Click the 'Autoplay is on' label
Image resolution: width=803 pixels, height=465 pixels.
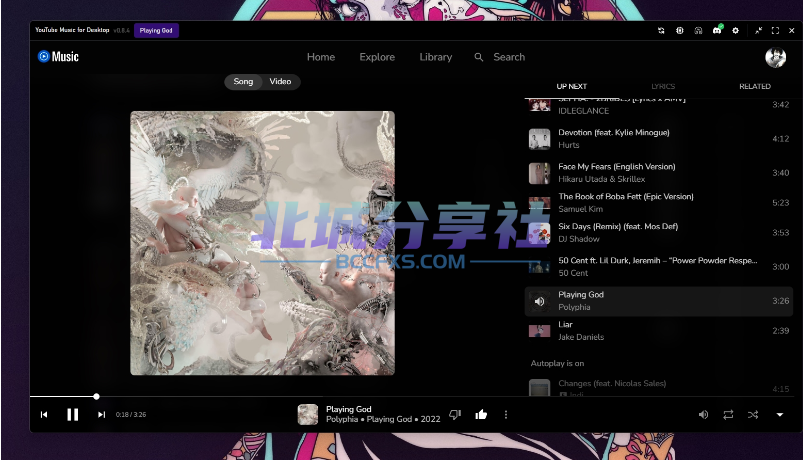[557, 364]
